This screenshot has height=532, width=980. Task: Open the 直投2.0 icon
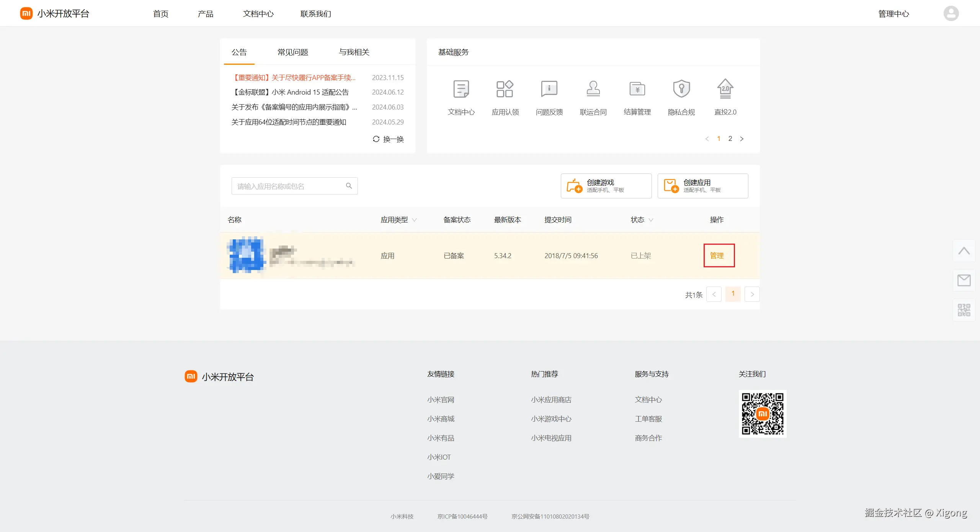coord(725,89)
